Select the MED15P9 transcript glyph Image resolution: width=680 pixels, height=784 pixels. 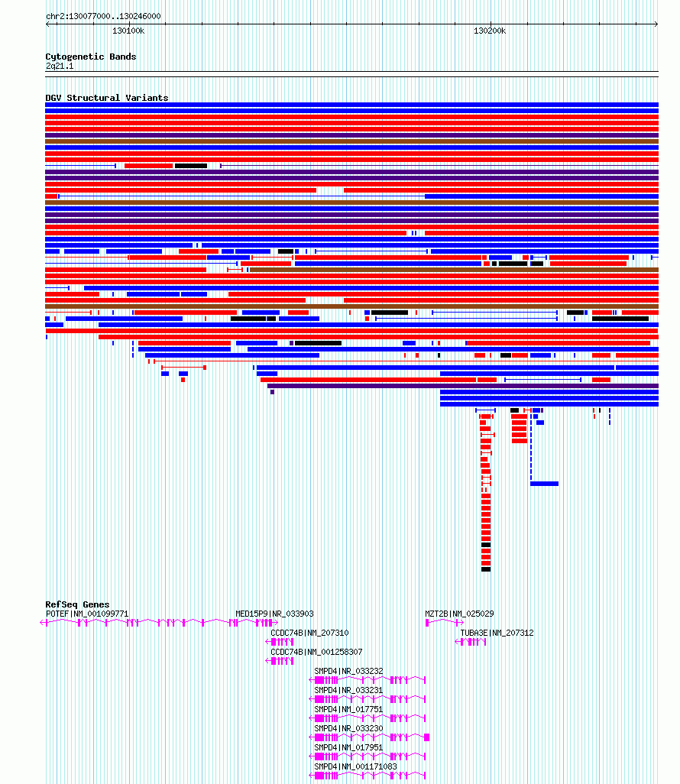[257, 623]
